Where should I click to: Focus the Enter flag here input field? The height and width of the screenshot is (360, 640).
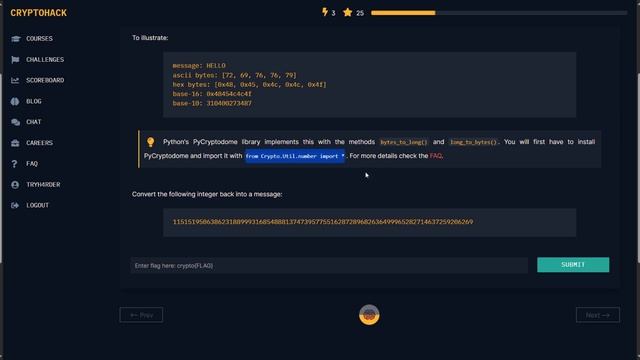[x=329, y=266]
